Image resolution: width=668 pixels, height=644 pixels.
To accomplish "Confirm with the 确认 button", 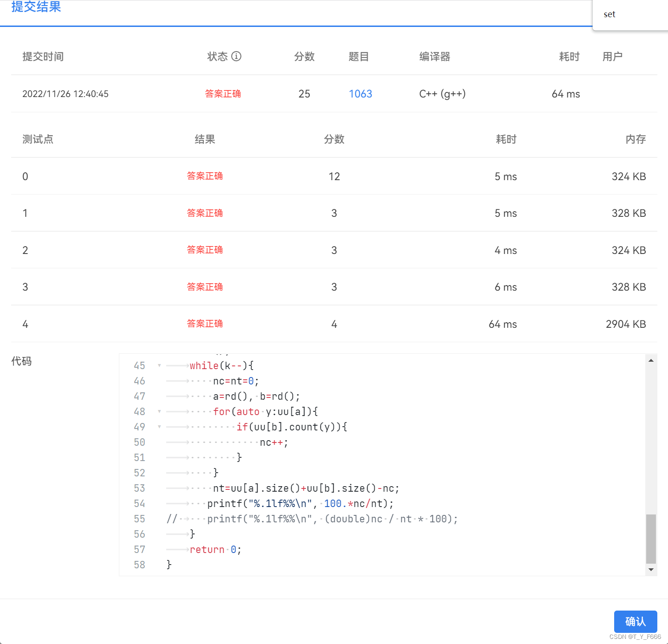I will [x=636, y=621].
